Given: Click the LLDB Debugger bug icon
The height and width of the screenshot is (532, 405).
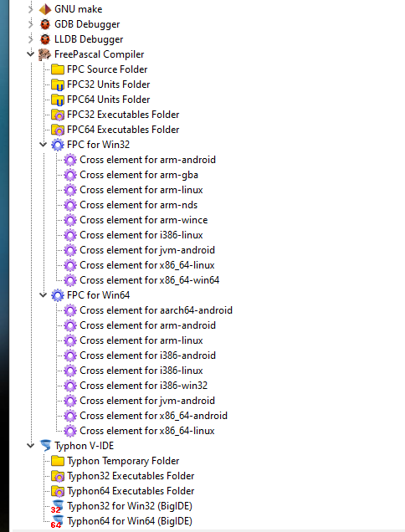Looking at the screenshot, I should pyautogui.click(x=45, y=39).
